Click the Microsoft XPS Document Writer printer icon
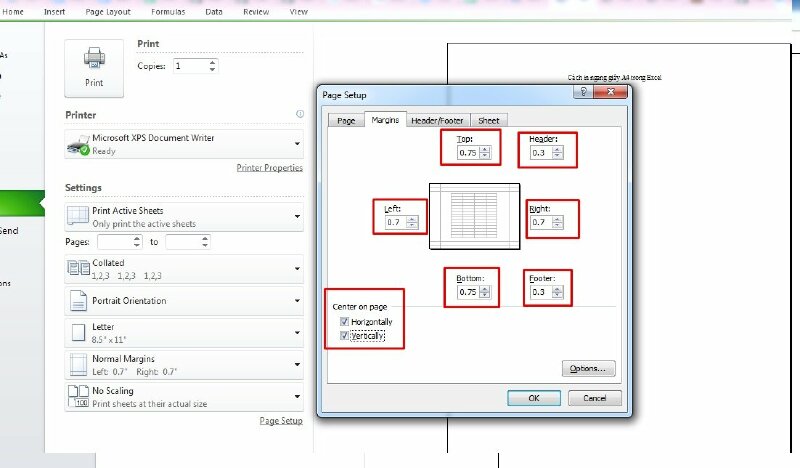The height and width of the screenshot is (468, 800). click(x=78, y=144)
